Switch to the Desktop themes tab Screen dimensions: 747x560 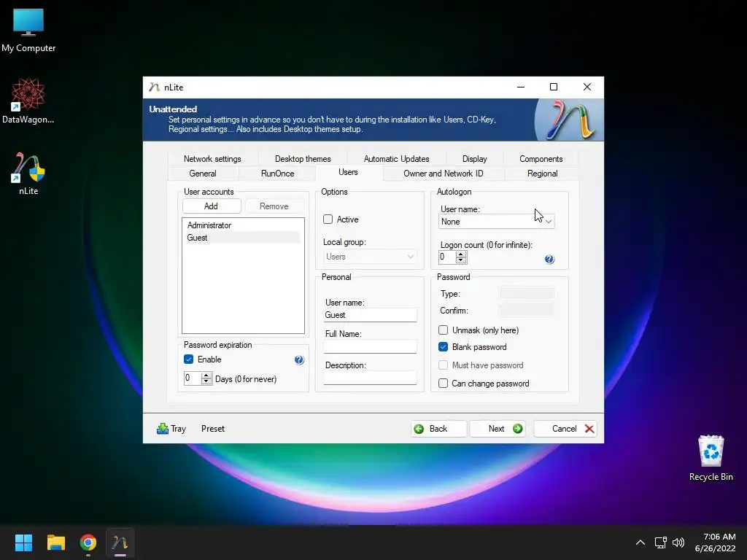coord(303,159)
